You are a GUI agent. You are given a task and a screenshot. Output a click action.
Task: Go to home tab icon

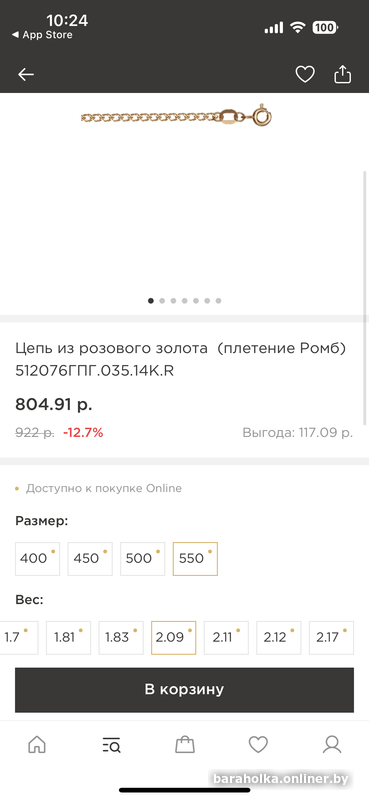pos(37,745)
